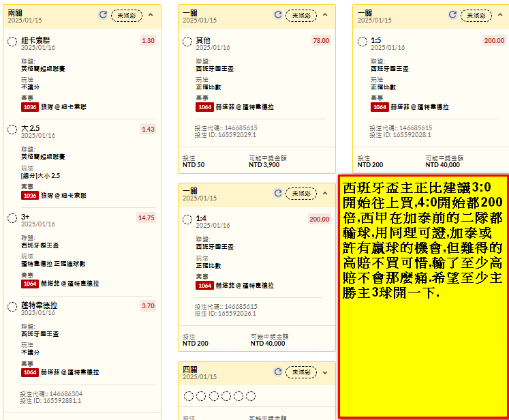Click the 四關 card title

tap(190, 370)
